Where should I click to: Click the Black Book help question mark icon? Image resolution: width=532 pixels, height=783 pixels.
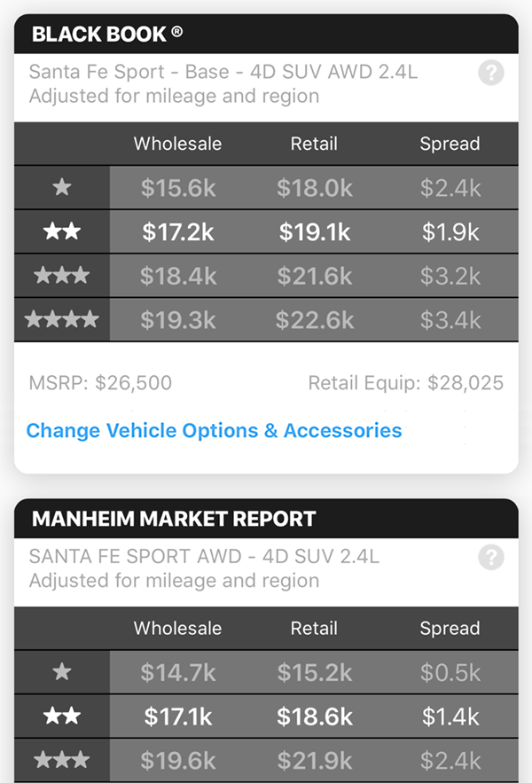point(490,73)
